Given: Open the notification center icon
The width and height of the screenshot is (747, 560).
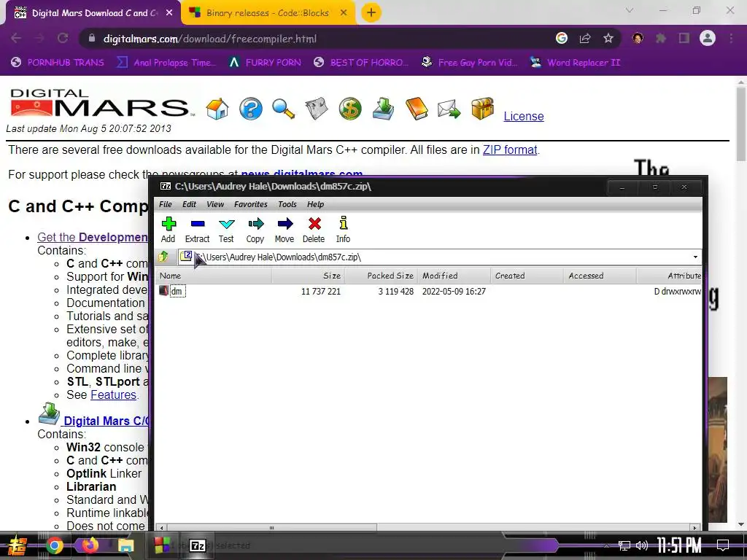Looking at the screenshot, I should coord(723,545).
